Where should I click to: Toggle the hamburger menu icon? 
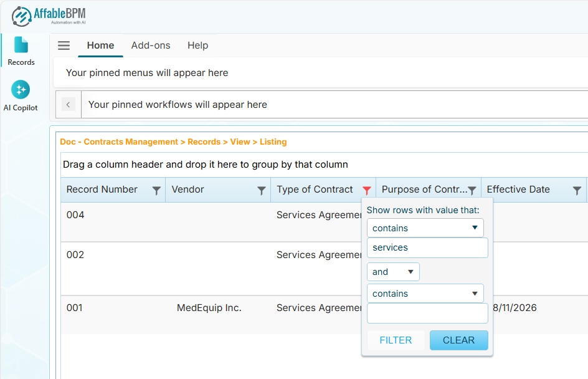point(64,46)
